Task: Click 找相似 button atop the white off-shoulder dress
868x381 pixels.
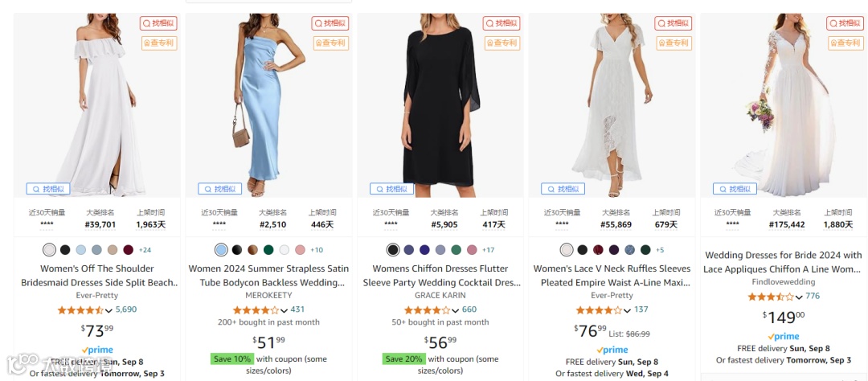Action: 158,24
